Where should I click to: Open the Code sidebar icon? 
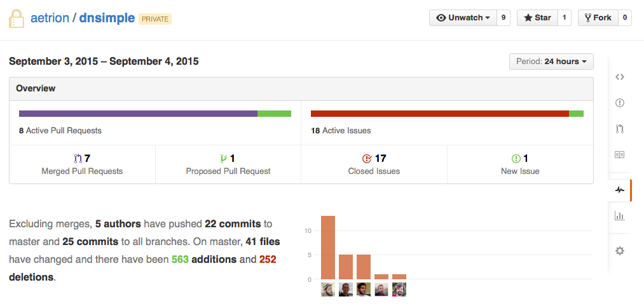tap(620, 77)
